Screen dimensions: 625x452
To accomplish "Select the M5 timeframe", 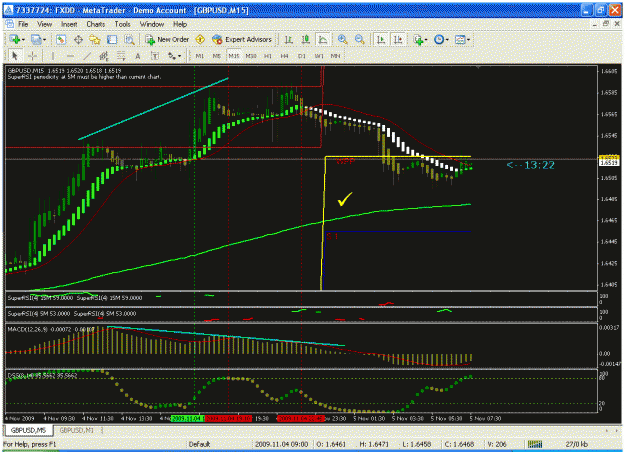I will coord(216,56).
